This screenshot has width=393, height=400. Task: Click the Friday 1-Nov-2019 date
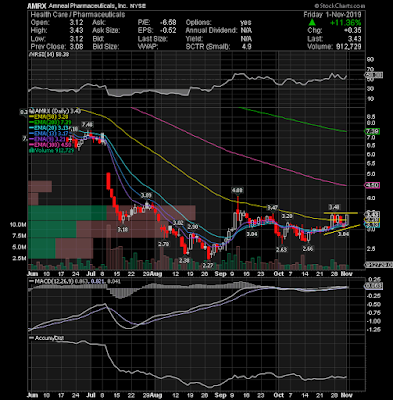point(332,14)
